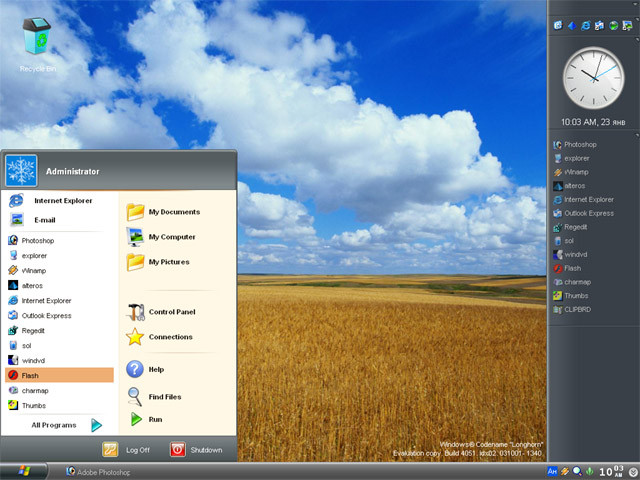The width and height of the screenshot is (640, 480).
Task: Open Outlook Express in the sidebar list
Action: pyautogui.click(x=584, y=213)
